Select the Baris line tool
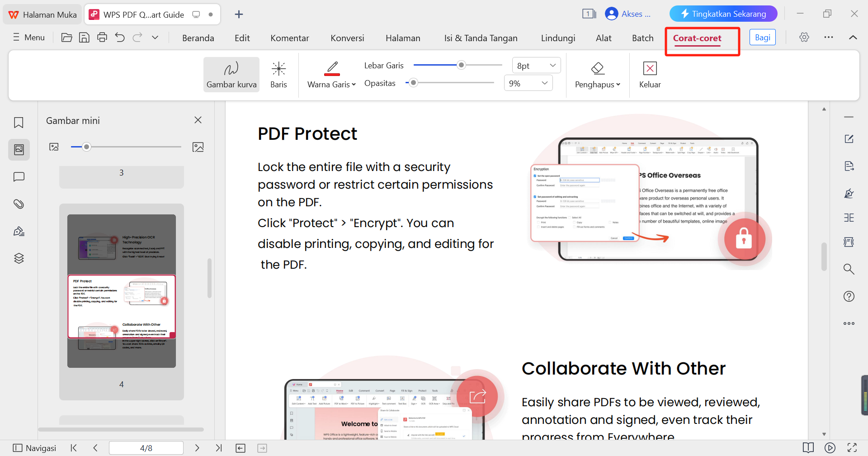 click(278, 74)
